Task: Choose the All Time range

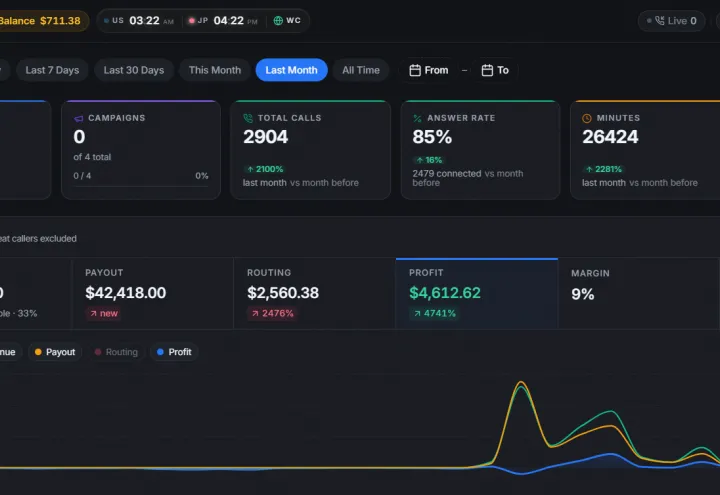Action: coord(360,70)
